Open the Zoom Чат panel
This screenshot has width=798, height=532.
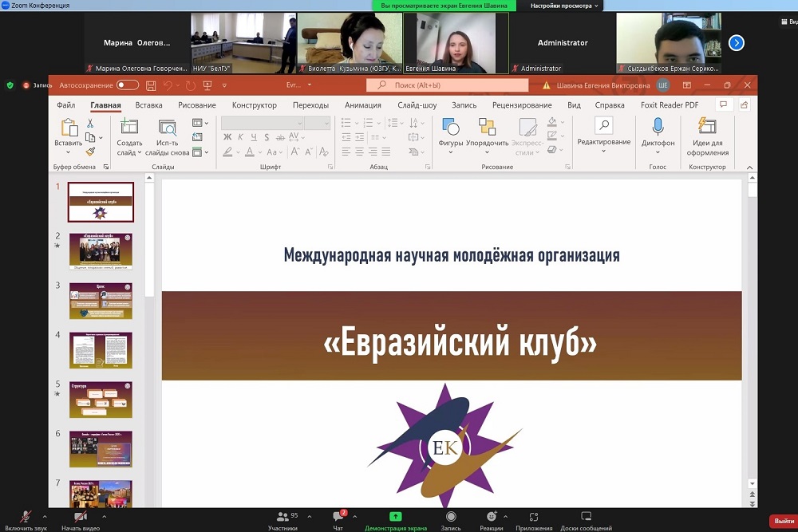pyautogui.click(x=338, y=517)
